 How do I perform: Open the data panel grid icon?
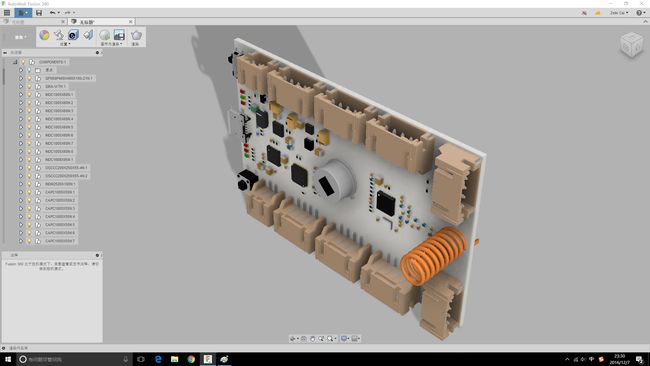[7, 13]
